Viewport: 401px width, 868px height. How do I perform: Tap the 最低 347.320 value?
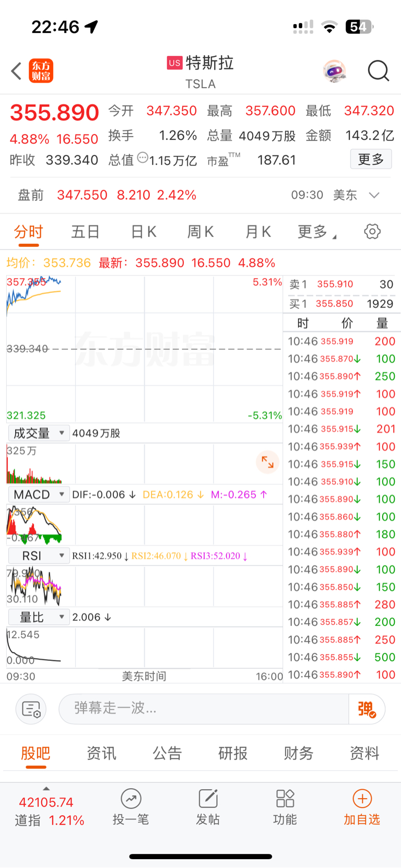pos(369,111)
